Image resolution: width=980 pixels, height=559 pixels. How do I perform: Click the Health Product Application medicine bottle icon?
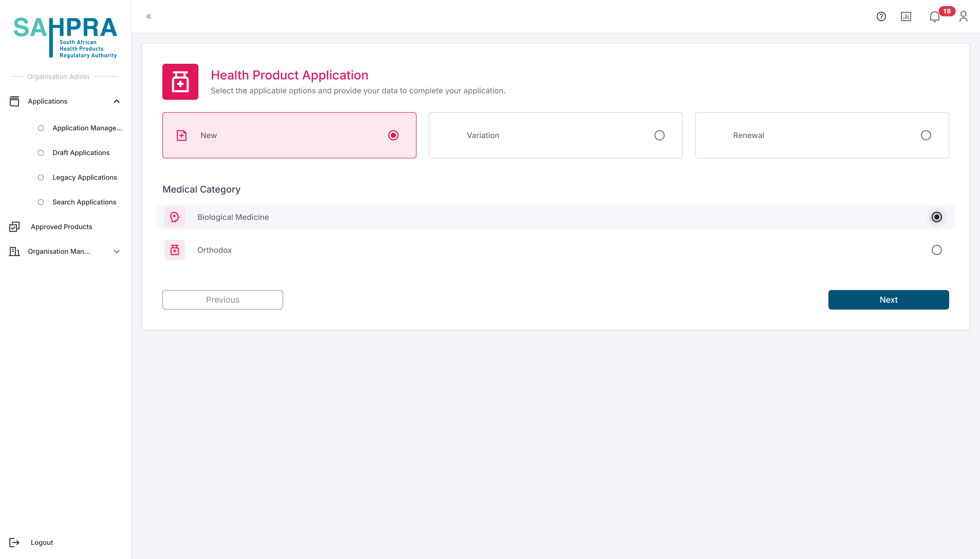tap(180, 82)
